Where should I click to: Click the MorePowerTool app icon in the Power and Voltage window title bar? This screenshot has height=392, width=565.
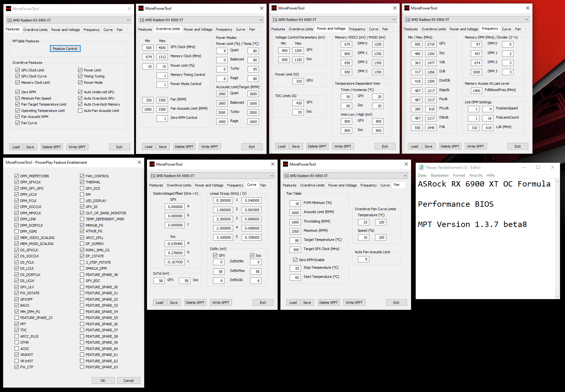click(x=274, y=8)
